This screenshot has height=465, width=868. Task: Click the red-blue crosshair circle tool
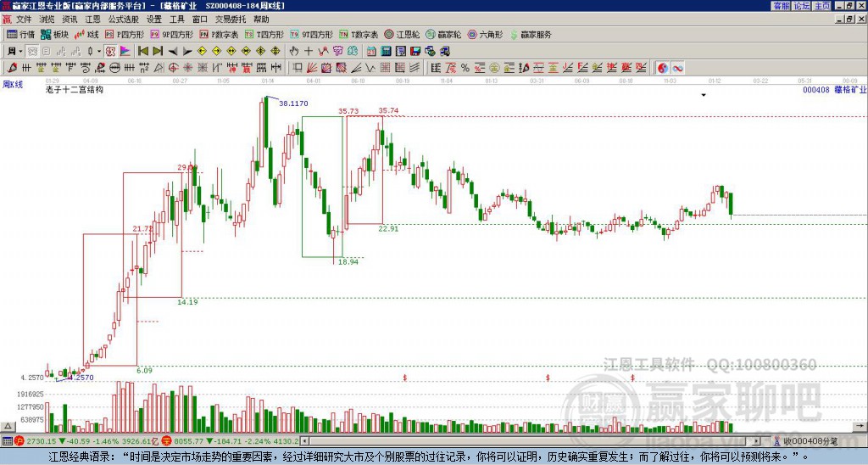tap(173, 68)
